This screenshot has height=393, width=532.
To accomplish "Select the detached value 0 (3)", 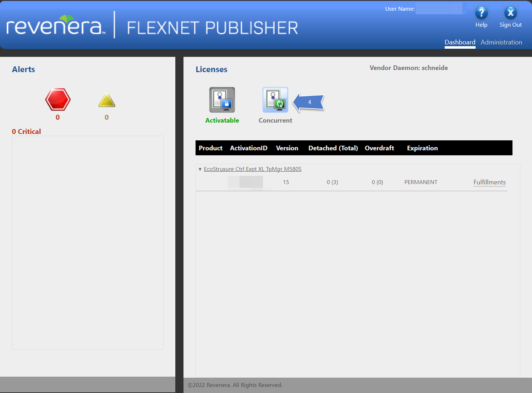I will [333, 182].
